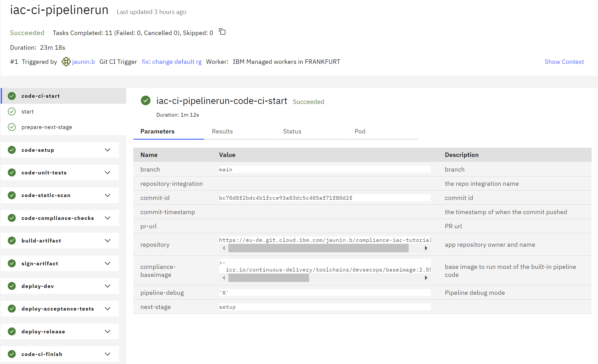This screenshot has height=364, width=598.
Task: Click the success icon on deploy-release stage
Action: (x=12, y=331)
